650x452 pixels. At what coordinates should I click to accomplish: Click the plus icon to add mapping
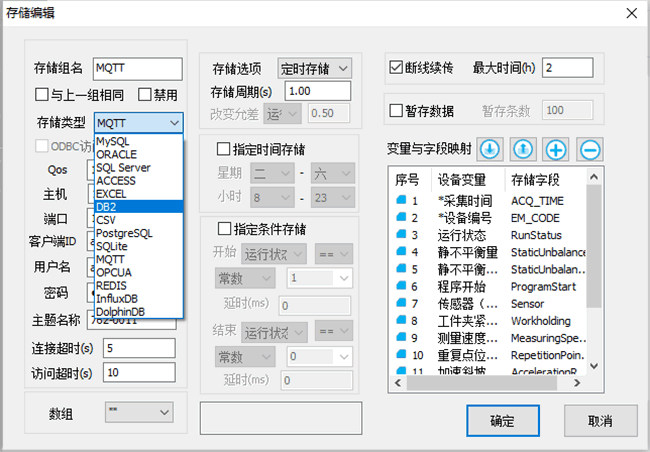click(556, 149)
